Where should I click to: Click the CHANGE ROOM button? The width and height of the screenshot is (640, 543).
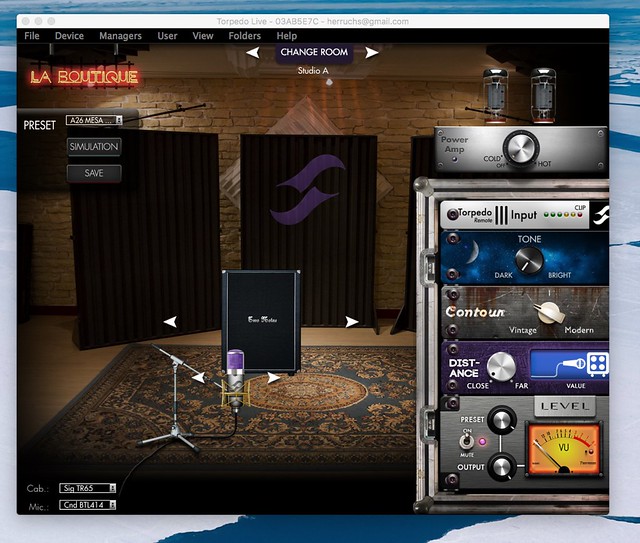click(x=314, y=52)
